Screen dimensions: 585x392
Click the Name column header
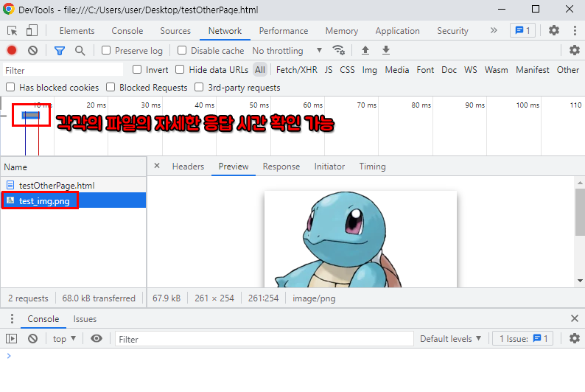73,167
